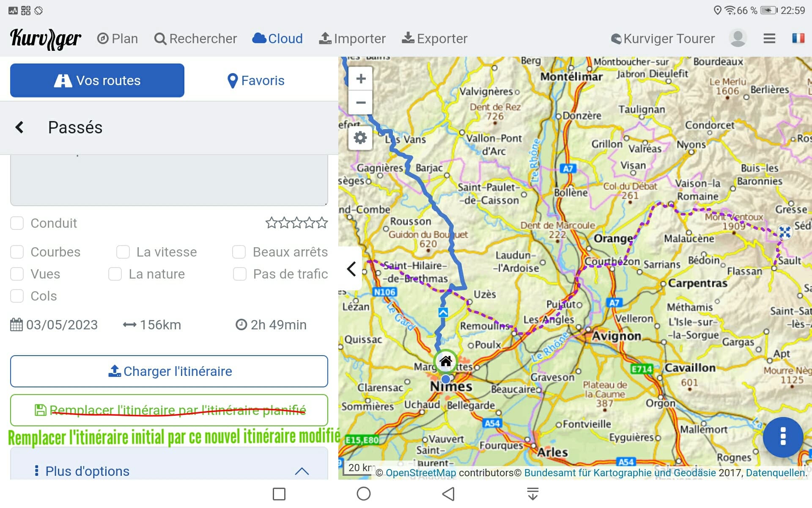Tap the Android back triangle button
Screen dimensions: 812x508
[448, 494]
